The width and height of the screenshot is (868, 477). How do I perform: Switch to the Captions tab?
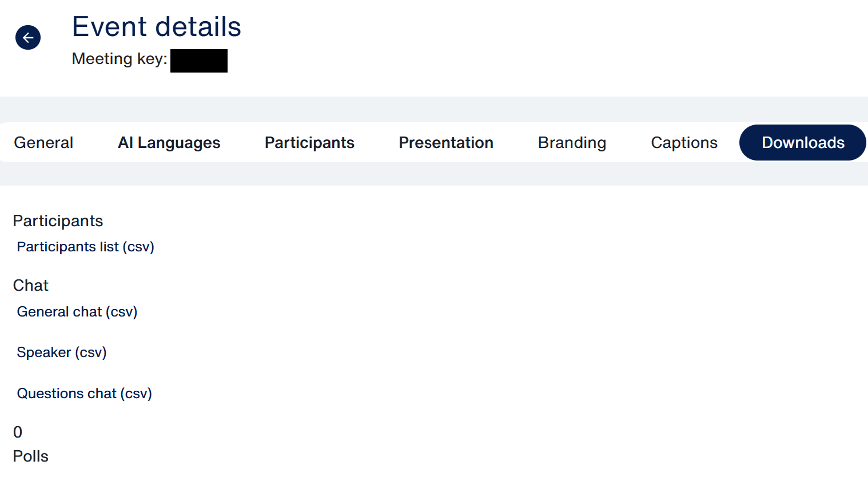pos(684,143)
